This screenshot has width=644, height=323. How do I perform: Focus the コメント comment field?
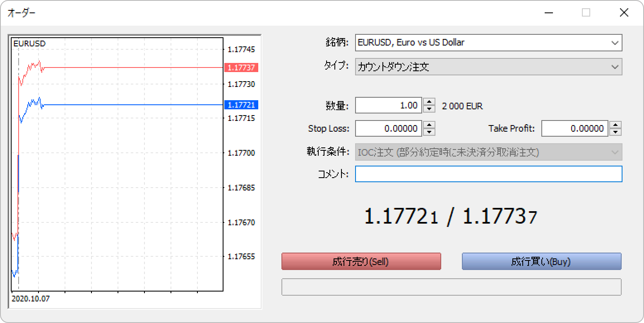pos(488,174)
